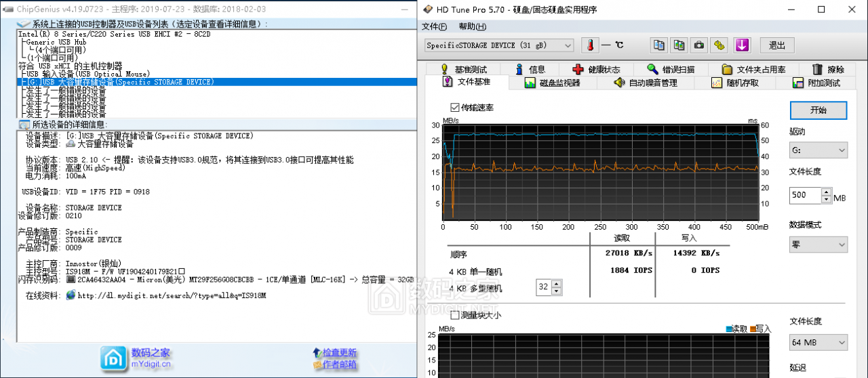Image resolution: width=868 pixels, height=378 pixels.
Task: Open the 64 MB file length dropdown
Action: click(x=818, y=343)
